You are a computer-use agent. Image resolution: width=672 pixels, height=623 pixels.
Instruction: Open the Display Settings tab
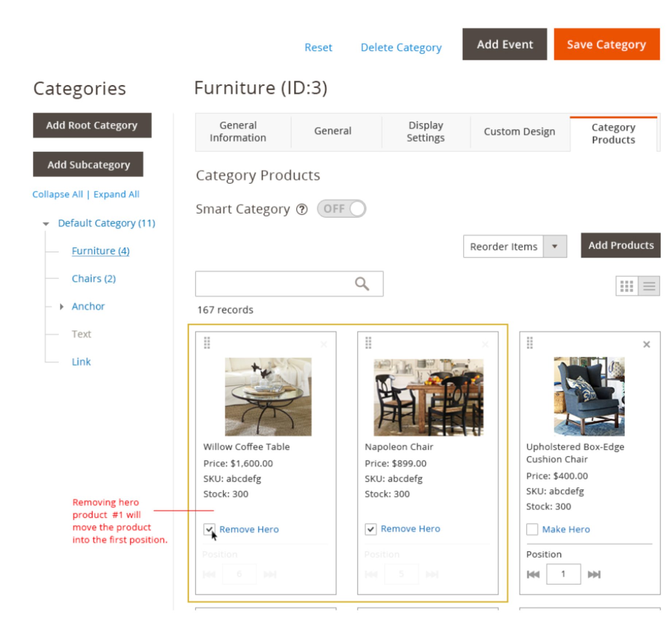click(426, 132)
